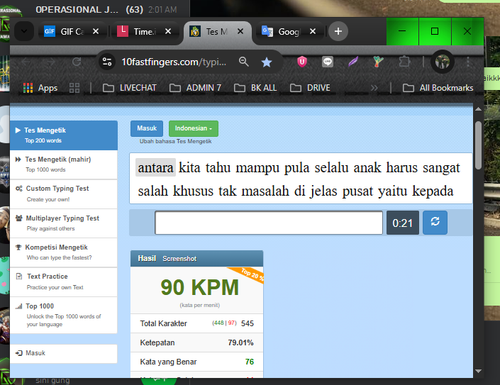
Task: Go forward with the browser forward arrow
Action: click(x=50, y=62)
